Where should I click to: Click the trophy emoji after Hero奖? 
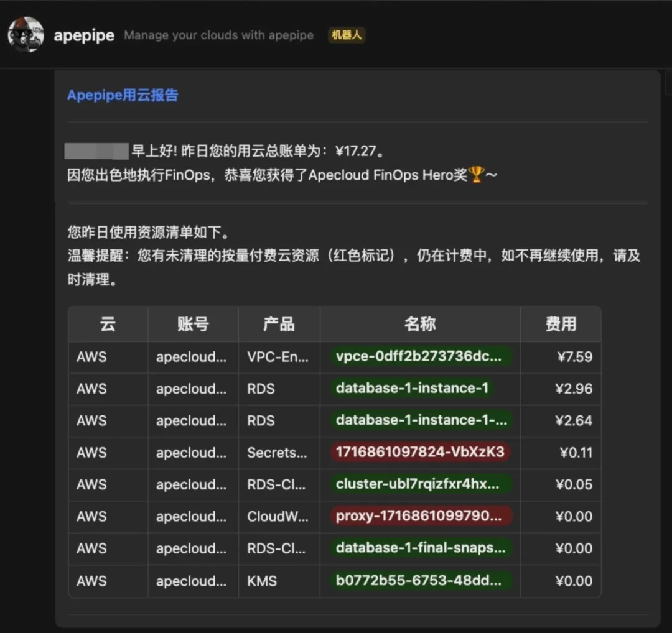coord(476,175)
